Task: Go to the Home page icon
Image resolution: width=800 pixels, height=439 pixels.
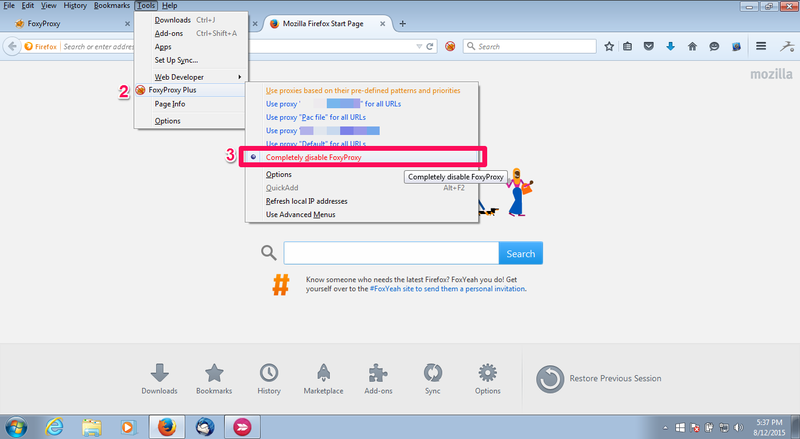Action: (692, 46)
